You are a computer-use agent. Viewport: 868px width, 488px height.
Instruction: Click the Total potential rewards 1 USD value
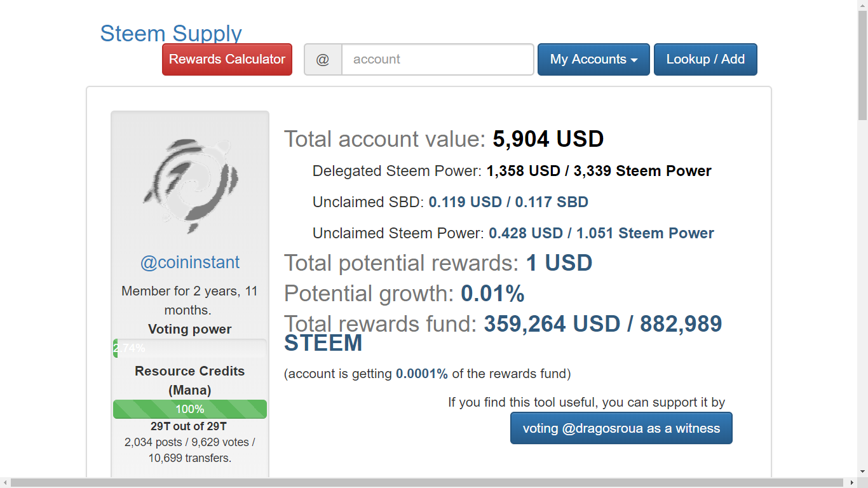559,262
